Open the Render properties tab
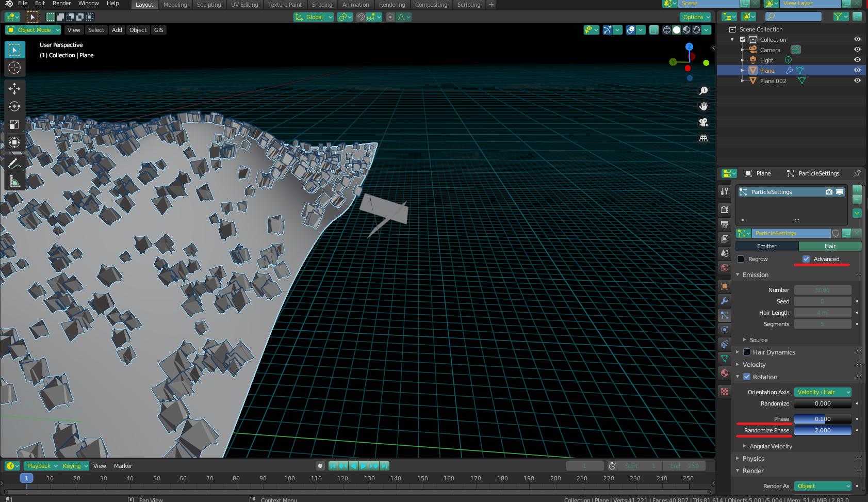 (725, 209)
